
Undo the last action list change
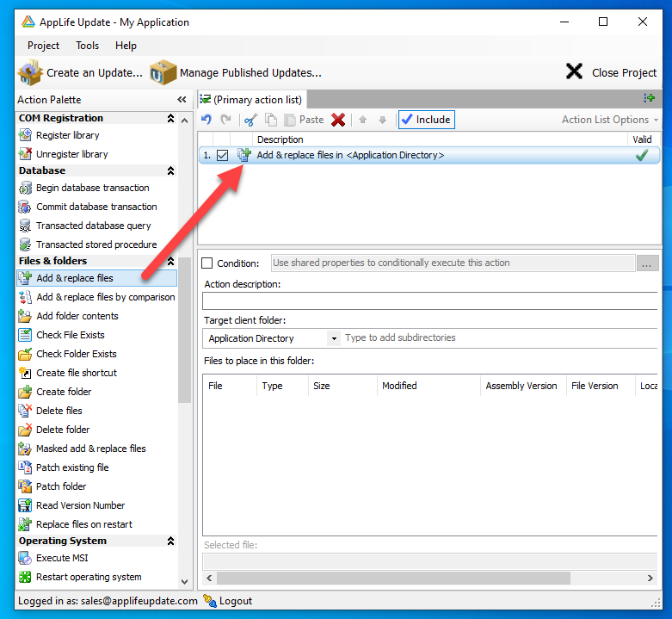[x=207, y=120]
